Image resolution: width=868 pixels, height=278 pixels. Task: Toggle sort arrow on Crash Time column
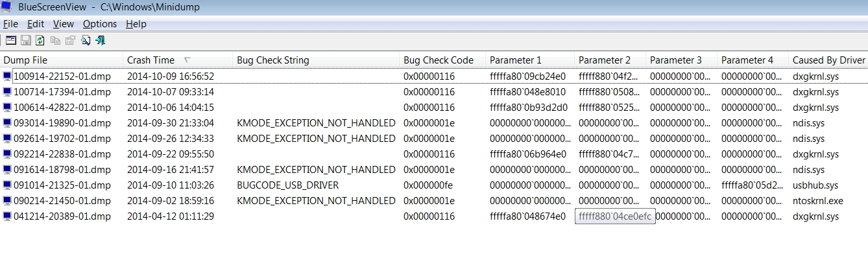click(187, 60)
